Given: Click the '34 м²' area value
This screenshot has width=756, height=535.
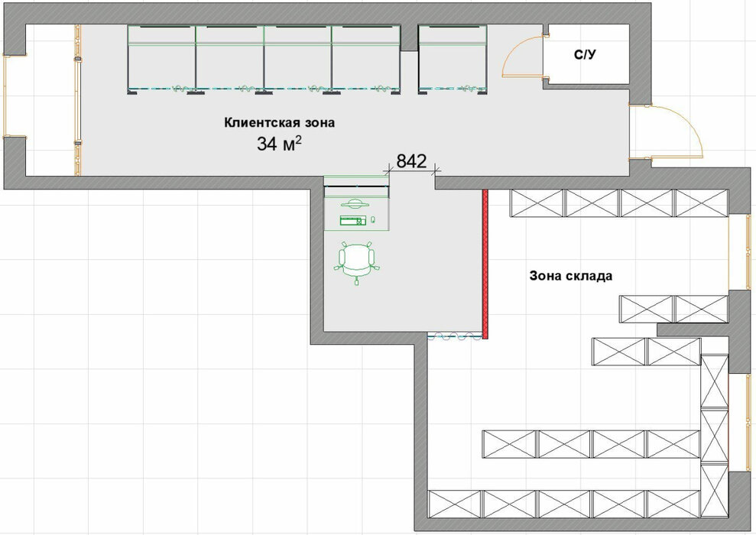Looking at the screenshot, I should coord(280,143).
